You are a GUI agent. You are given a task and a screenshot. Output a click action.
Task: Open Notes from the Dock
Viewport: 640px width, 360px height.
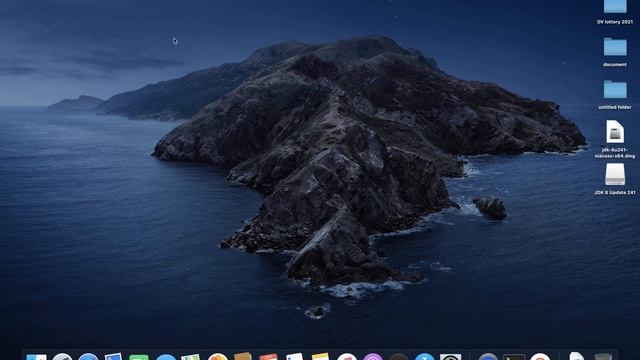coord(320,357)
